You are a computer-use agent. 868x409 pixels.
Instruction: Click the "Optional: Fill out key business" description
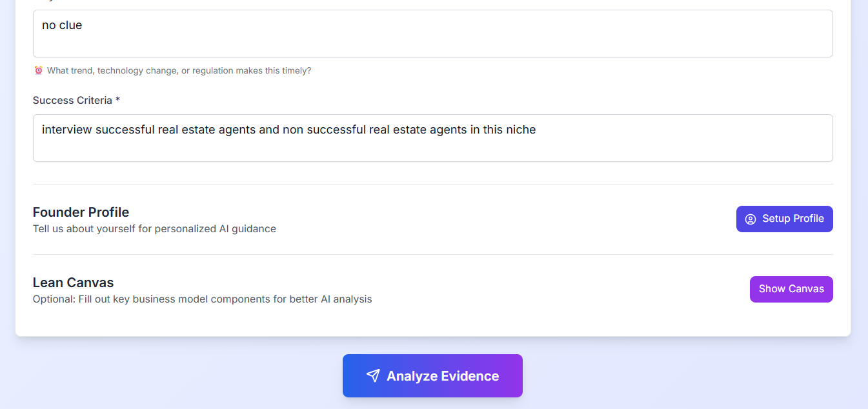point(202,299)
